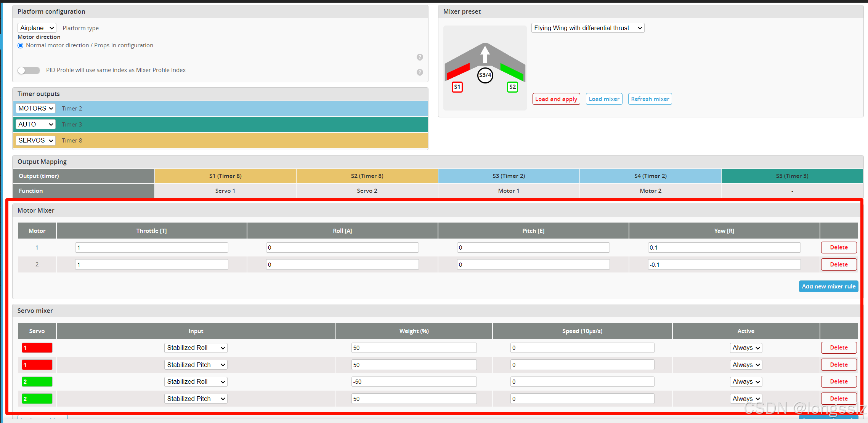Open Active dropdown for first servo rule

(746, 348)
